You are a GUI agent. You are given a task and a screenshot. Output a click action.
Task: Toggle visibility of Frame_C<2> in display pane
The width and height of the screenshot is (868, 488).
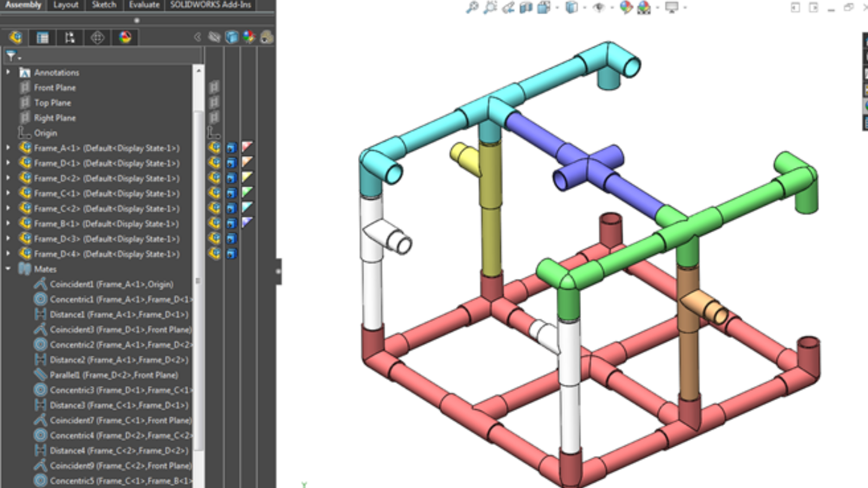pos(215,208)
